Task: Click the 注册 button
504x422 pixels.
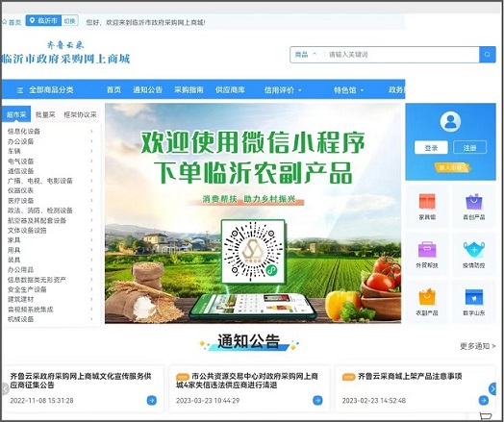Action: tap(469, 148)
